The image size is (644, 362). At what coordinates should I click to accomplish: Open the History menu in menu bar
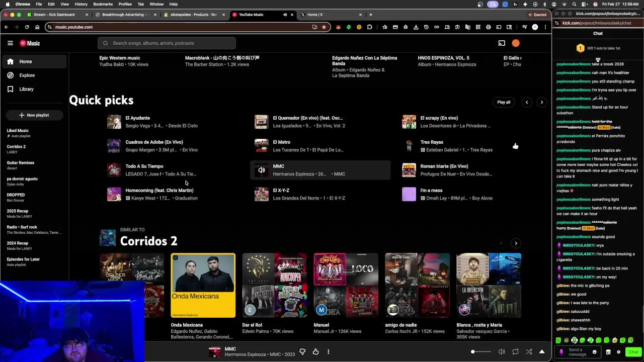81,4
